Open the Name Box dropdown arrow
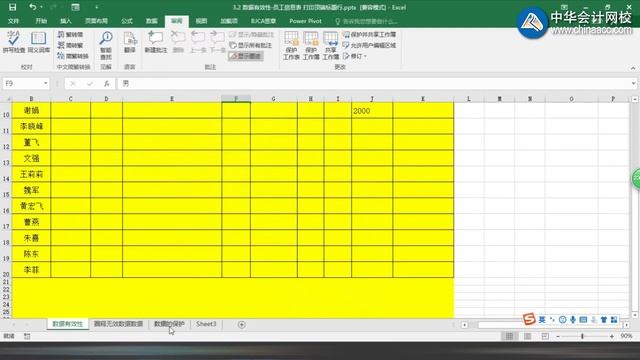Screen dimensions: 640x360 (45, 83)
